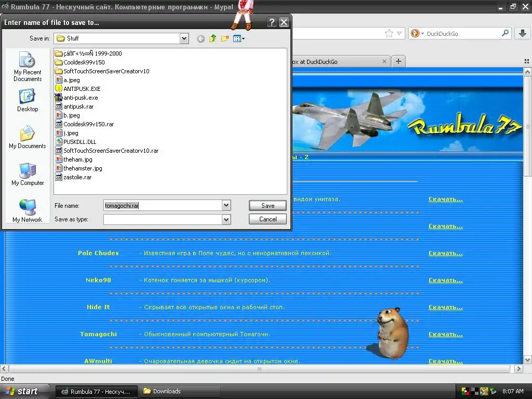Viewport: 532px width, 399px height.
Task: Select the SoftTouchScreenSaverCreatorv10 folder
Action: (102, 71)
